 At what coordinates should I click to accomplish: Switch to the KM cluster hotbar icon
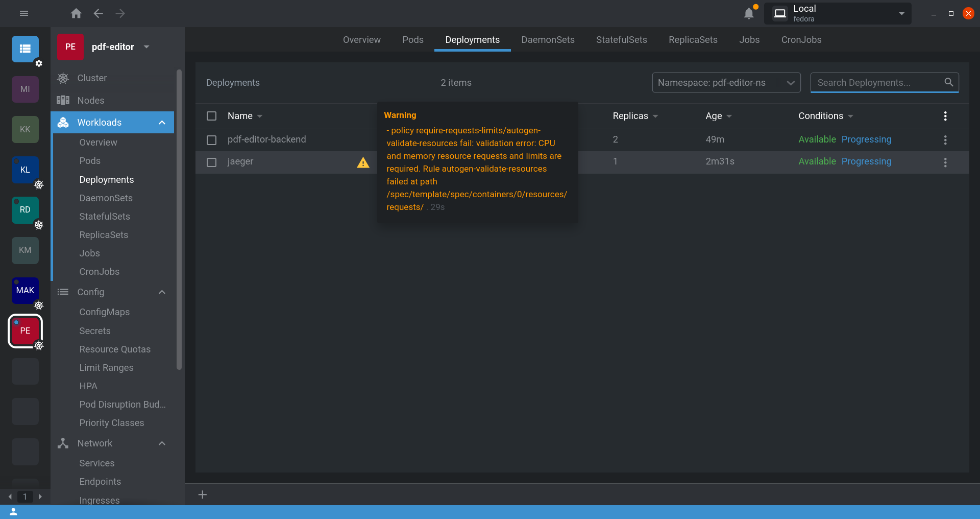(x=25, y=250)
